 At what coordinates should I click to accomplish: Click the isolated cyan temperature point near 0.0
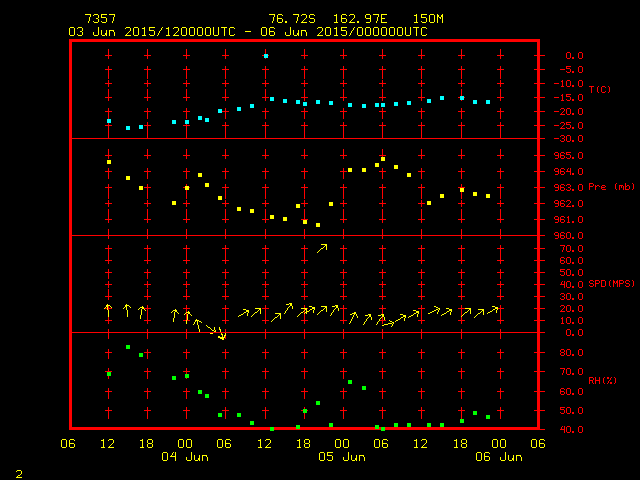click(265, 56)
